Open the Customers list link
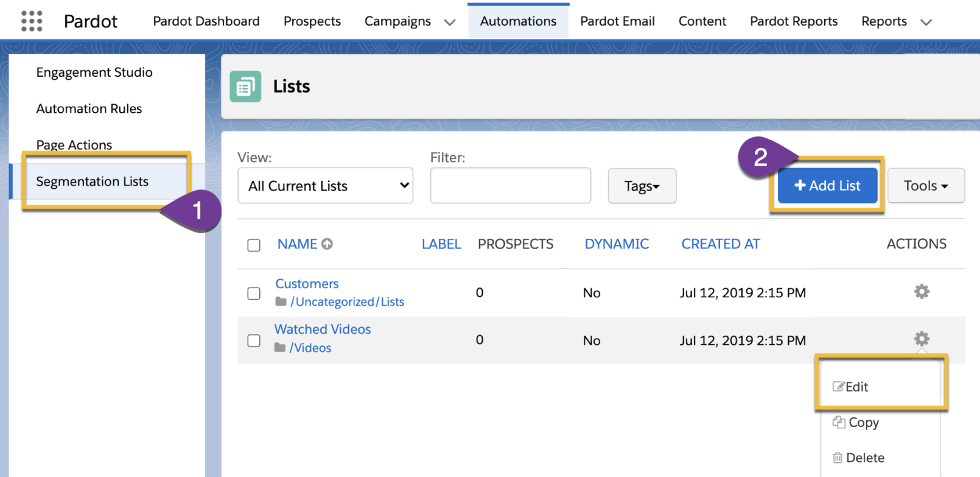 pyautogui.click(x=307, y=284)
